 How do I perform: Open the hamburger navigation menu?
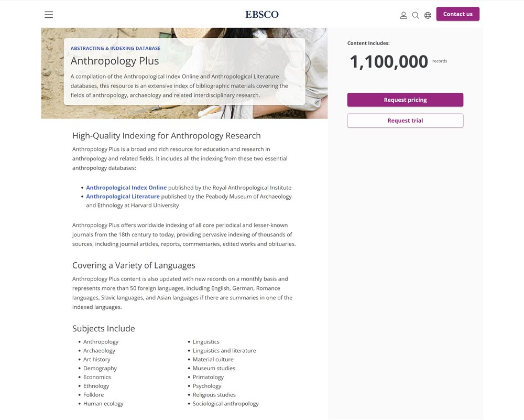click(x=49, y=15)
